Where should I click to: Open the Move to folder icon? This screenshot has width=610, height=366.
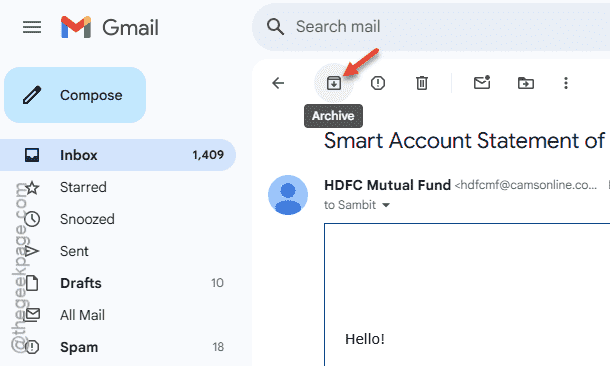tap(526, 83)
